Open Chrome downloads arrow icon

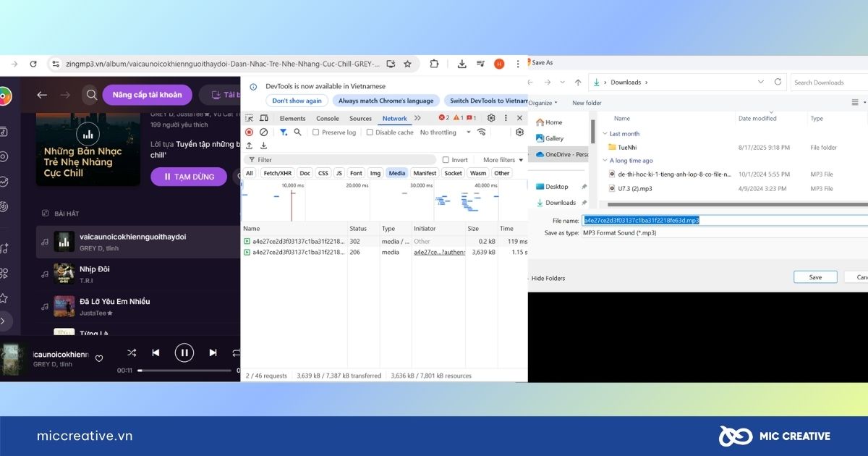[461, 64]
